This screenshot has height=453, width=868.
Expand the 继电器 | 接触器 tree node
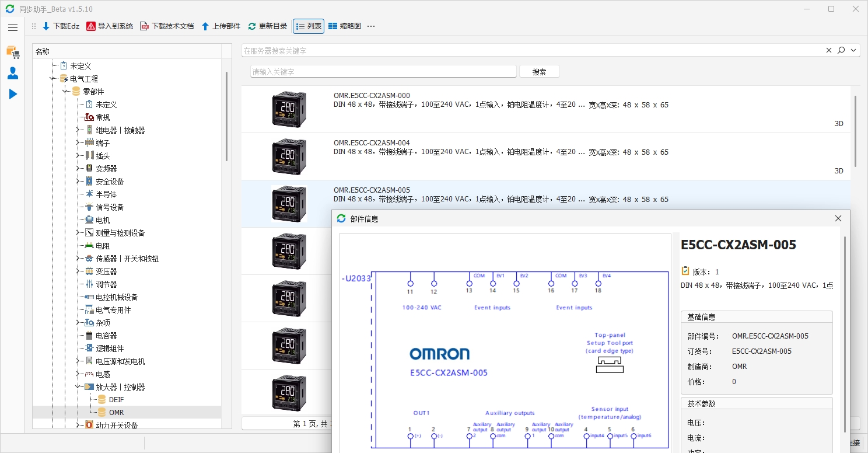tap(78, 130)
